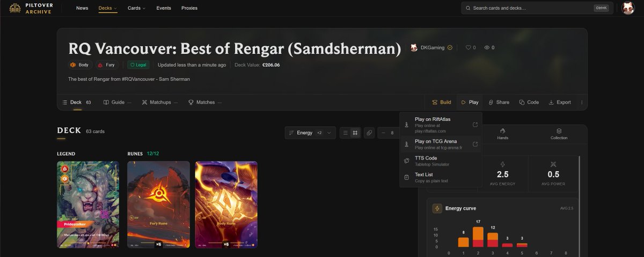Switch to grid view layout
The image size is (644, 257).
[354, 133]
